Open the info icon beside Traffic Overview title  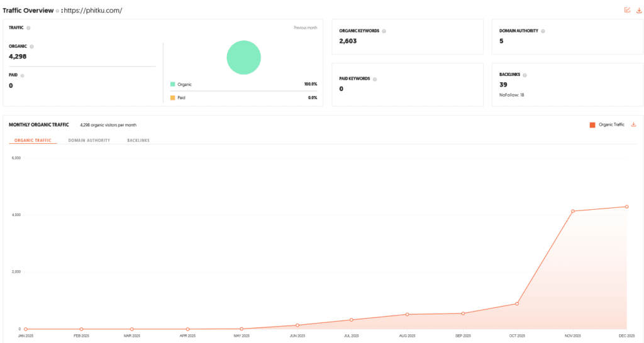[x=57, y=11]
